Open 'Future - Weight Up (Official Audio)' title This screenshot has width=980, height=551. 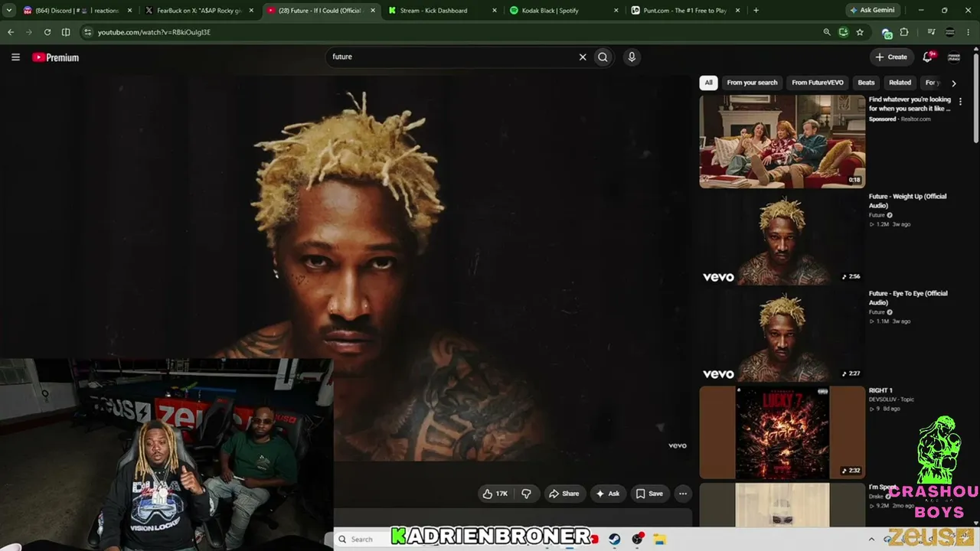pyautogui.click(x=907, y=201)
